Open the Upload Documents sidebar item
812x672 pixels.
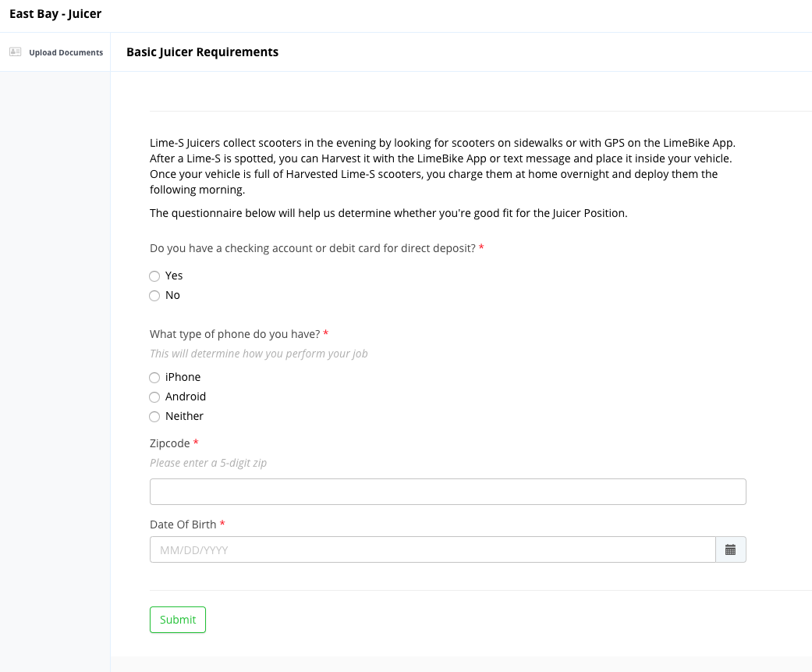click(x=55, y=52)
